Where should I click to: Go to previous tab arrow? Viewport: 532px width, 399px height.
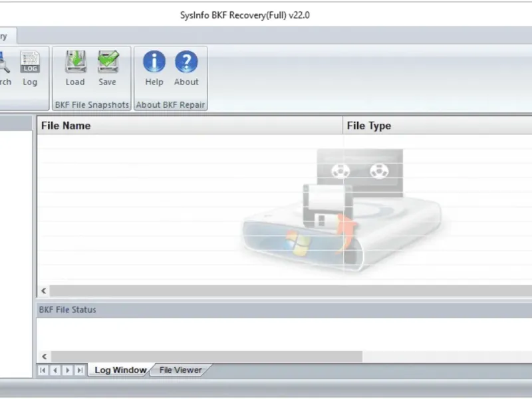pos(55,370)
